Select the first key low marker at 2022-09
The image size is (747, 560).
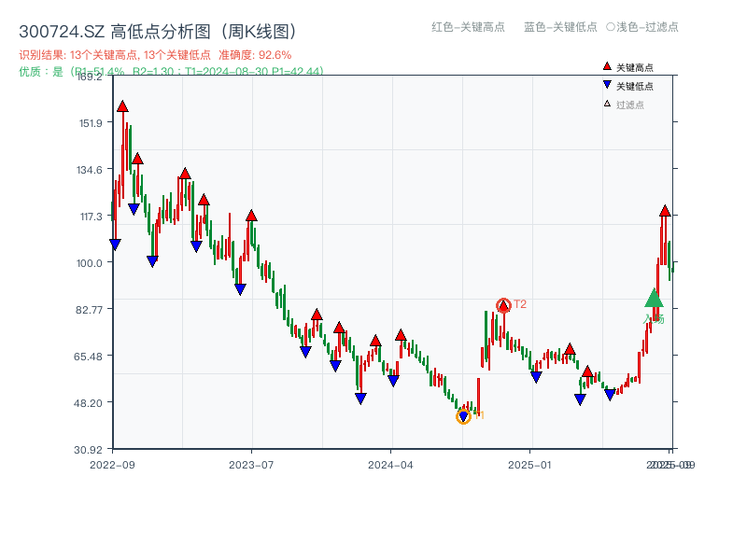(x=115, y=245)
